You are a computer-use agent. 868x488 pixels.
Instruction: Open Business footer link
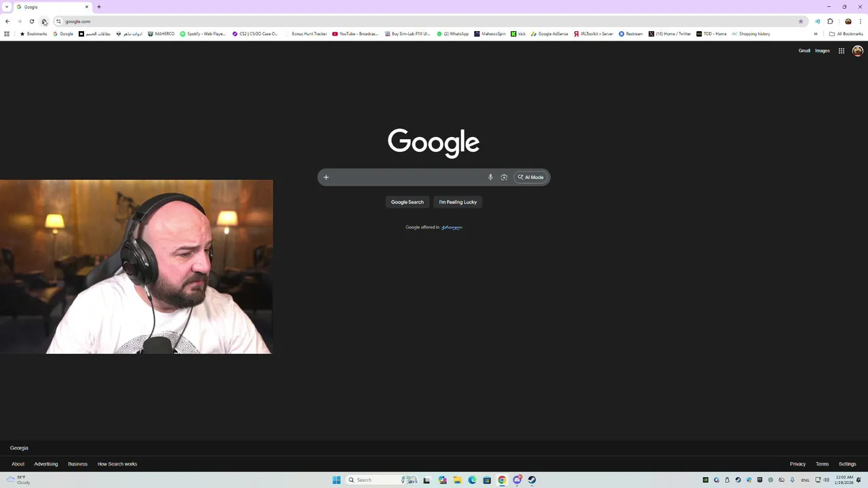pos(77,464)
